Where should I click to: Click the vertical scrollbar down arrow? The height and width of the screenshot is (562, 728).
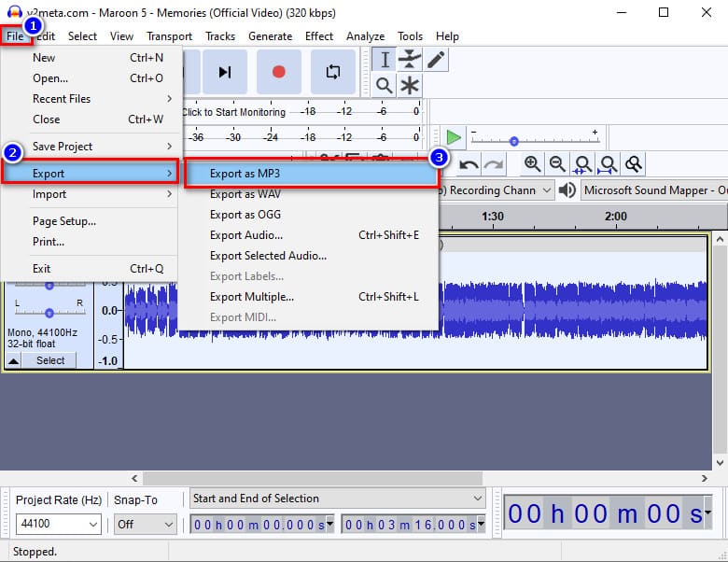720,463
